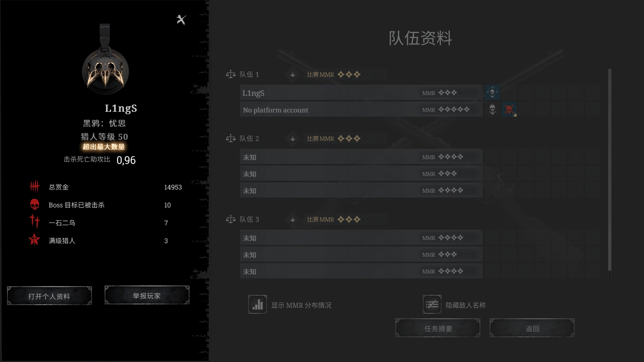Click the MMR stars in L1ngS row
644x362 pixels.
(457, 93)
